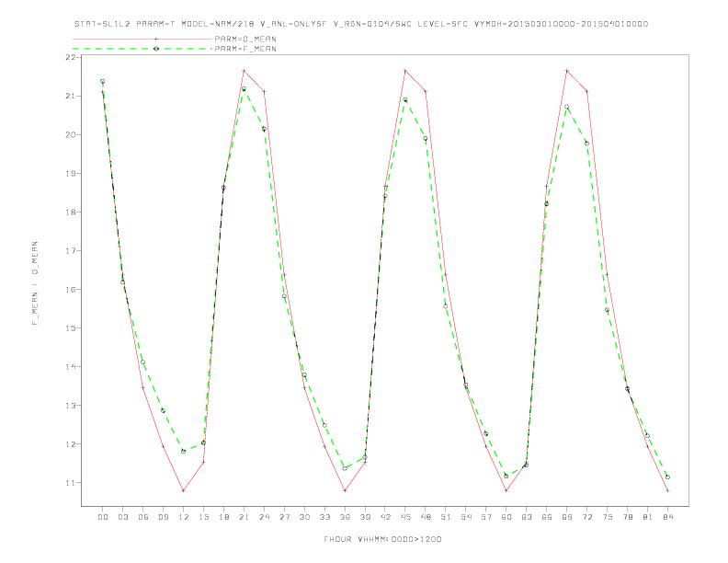Image resolution: width=728 pixels, height=563 pixels.
Task: Click x-axis forecast hour label 57
Action: [486, 517]
